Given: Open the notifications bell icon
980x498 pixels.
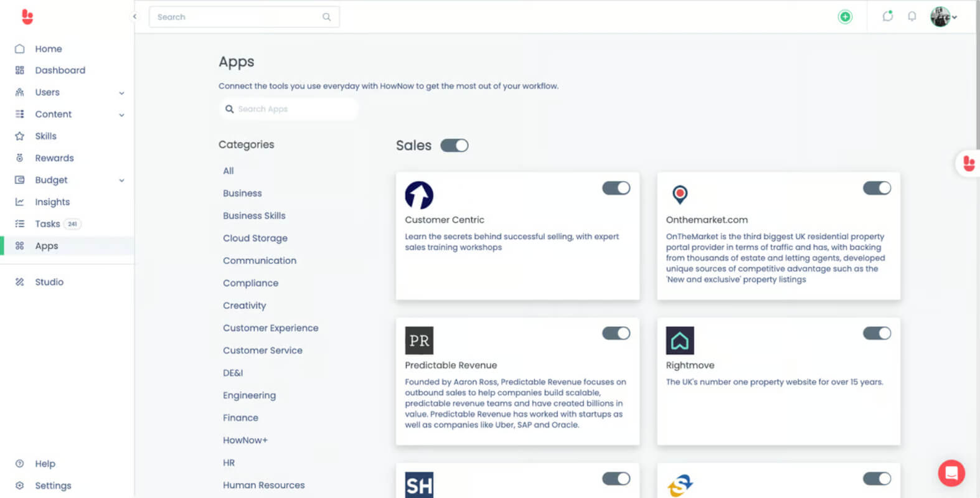Looking at the screenshot, I should click(x=912, y=17).
